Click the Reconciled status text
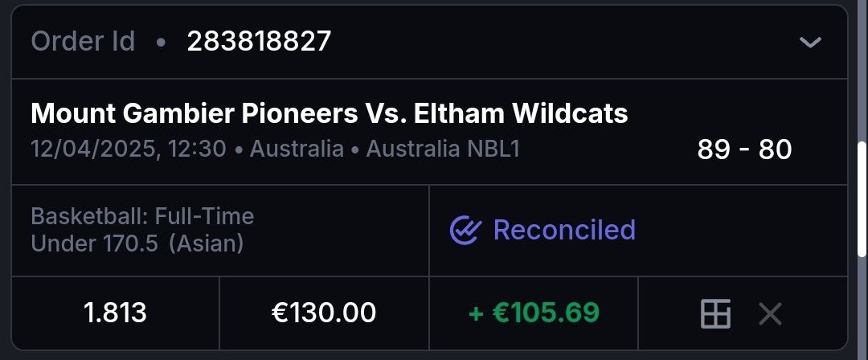The width and height of the screenshot is (868, 360). pyautogui.click(x=564, y=230)
